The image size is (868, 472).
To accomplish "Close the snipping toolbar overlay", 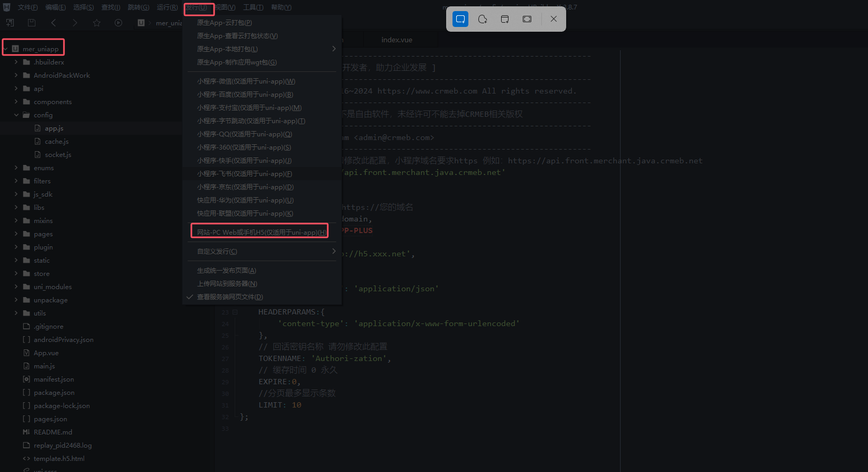I will click(x=553, y=19).
